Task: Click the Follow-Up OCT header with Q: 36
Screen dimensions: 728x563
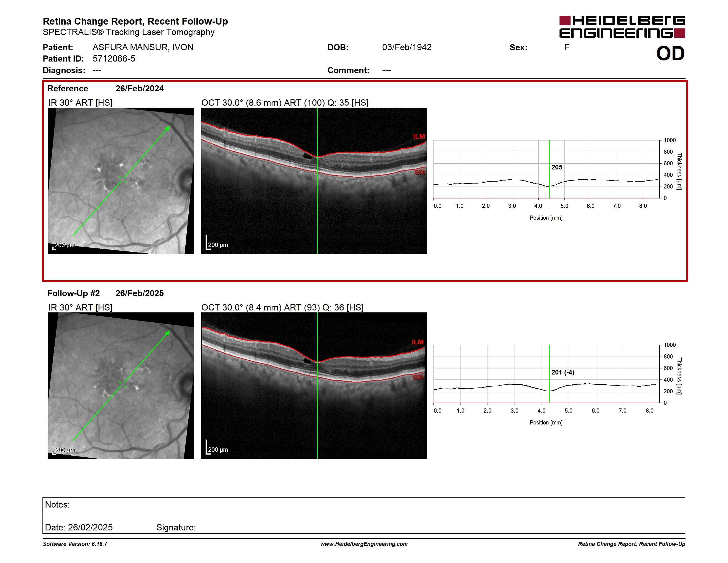Action: pyautogui.click(x=282, y=307)
